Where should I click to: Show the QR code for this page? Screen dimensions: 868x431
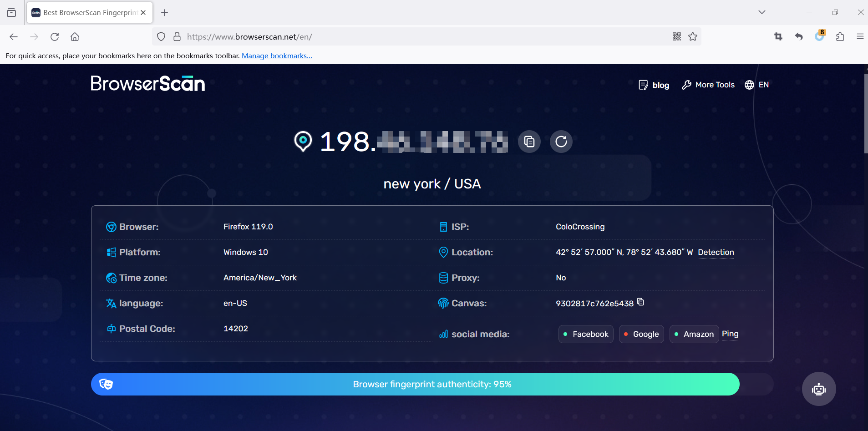tap(677, 36)
